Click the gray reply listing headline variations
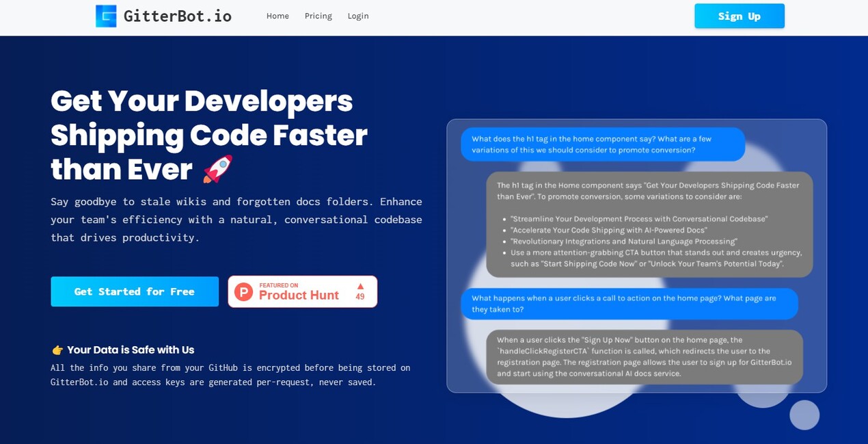The height and width of the screenshot is (444, 868). coord(649,224)
